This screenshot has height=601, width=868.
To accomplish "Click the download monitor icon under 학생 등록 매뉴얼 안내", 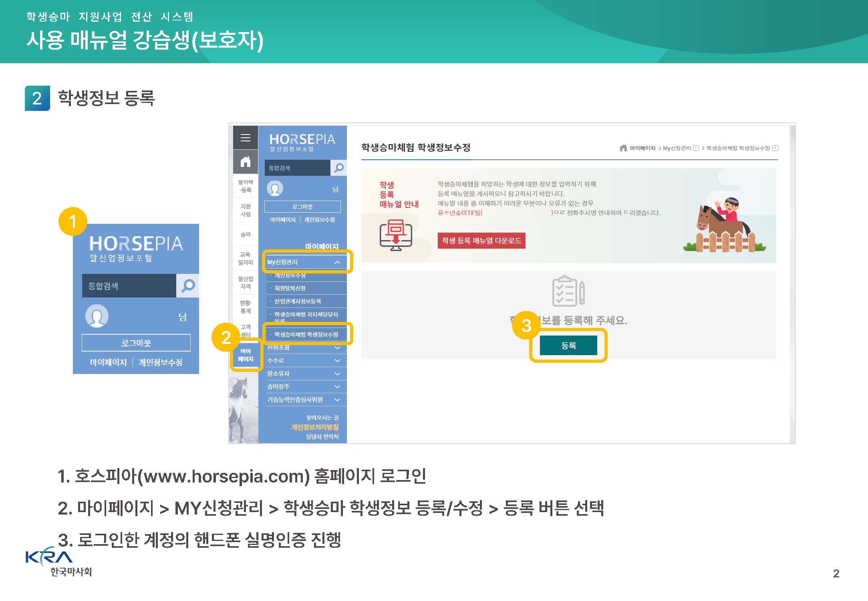I will [396, 235].
